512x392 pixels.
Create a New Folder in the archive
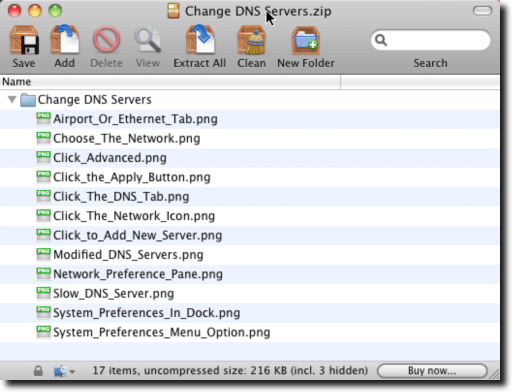[306, 41]
